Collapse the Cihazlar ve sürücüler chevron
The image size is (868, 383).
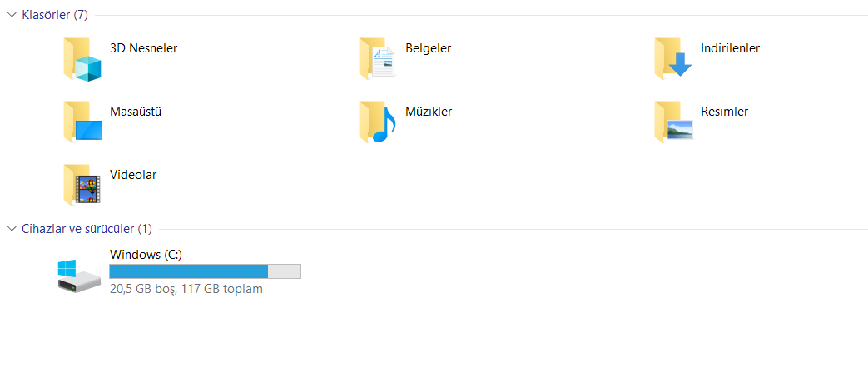click(12, 229)
